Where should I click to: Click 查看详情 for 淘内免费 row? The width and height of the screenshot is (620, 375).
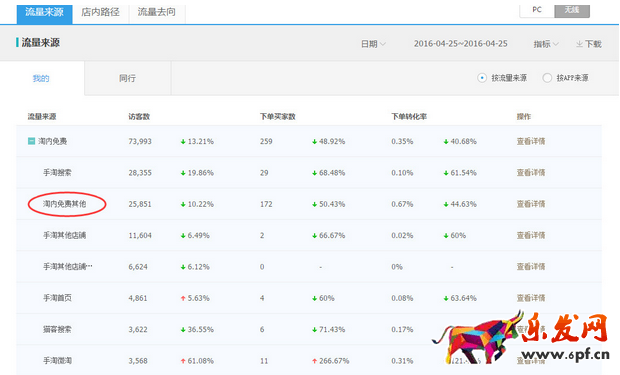531,141
